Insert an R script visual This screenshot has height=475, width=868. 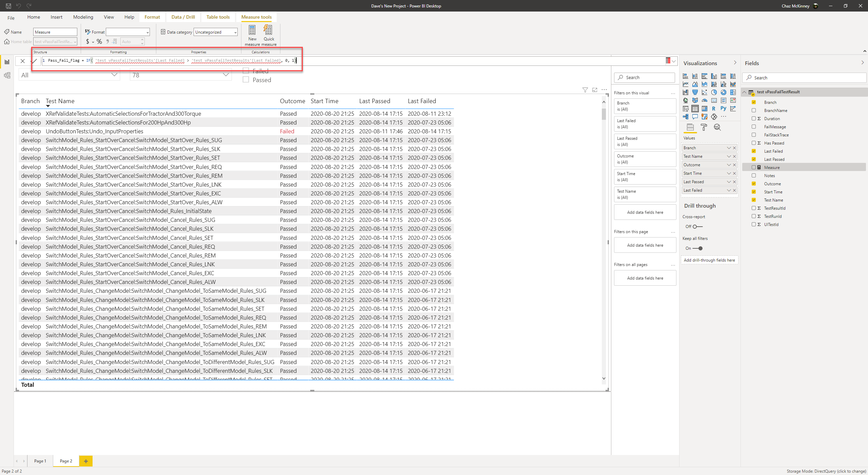[x=714, y=109]
